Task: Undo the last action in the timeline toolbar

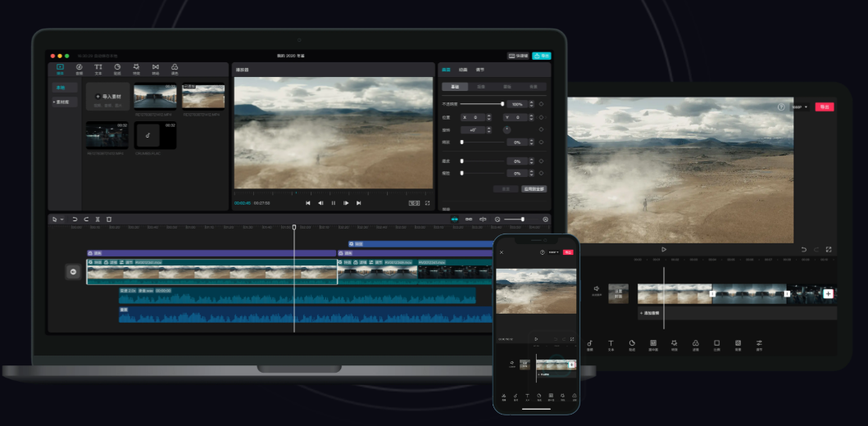Action: [x=75, y=220]
